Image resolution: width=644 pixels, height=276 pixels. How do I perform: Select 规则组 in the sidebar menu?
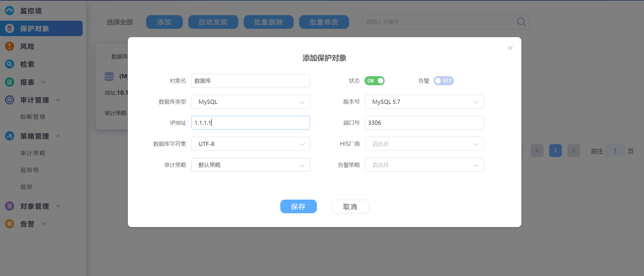pyautogui.click(x=30, y=170)
